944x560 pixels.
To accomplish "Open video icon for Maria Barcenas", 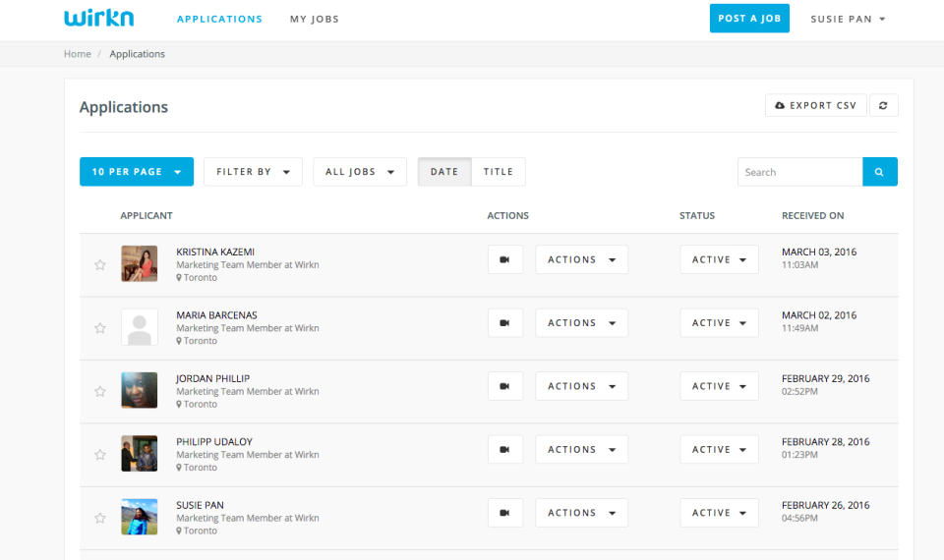I will [x=505, y=323].
